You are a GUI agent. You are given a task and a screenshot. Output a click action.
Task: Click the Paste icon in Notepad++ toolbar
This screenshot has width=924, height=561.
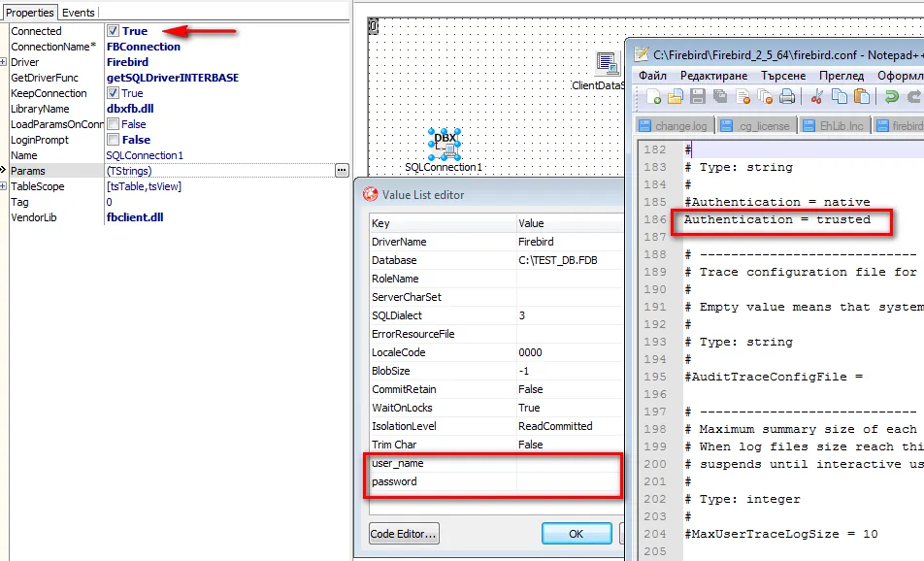coord(862,97)
